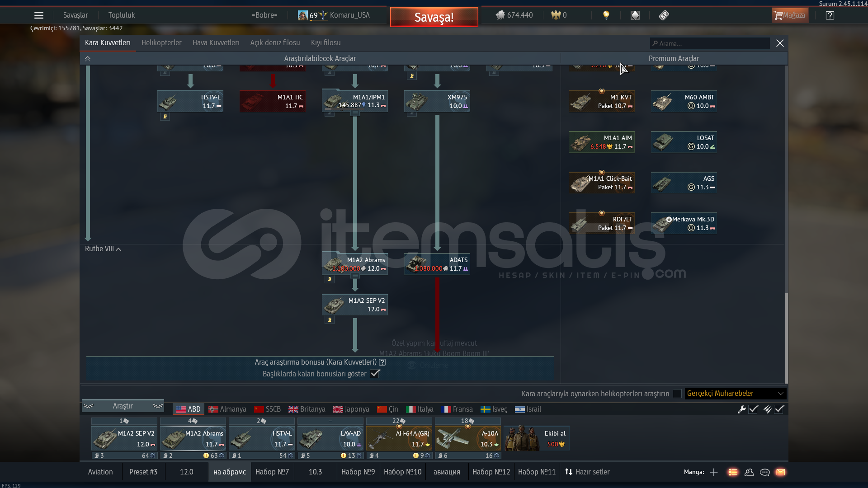Image resolution: width=868 pixels, height=488 pixels.
Task: Toggle show remaining bonuses checkbox
Action: 375,374
